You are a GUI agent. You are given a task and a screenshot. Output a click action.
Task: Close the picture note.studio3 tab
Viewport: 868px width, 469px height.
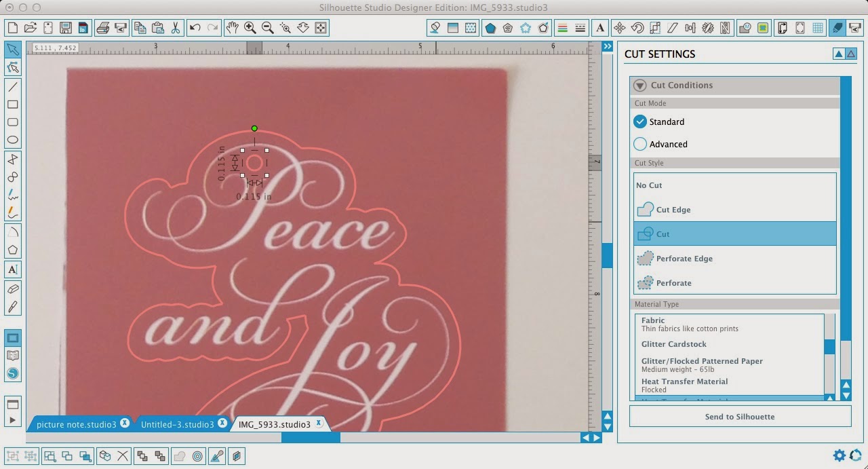[x=125, y=424]
